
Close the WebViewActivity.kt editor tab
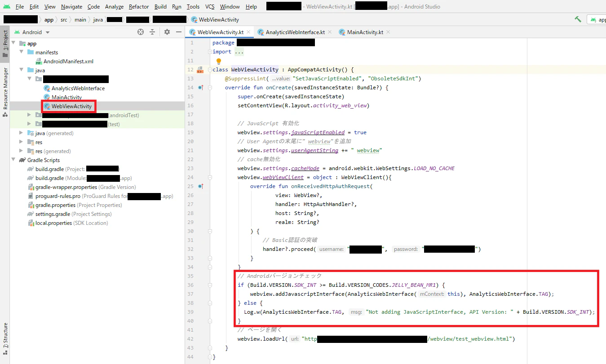click(248, 32)
